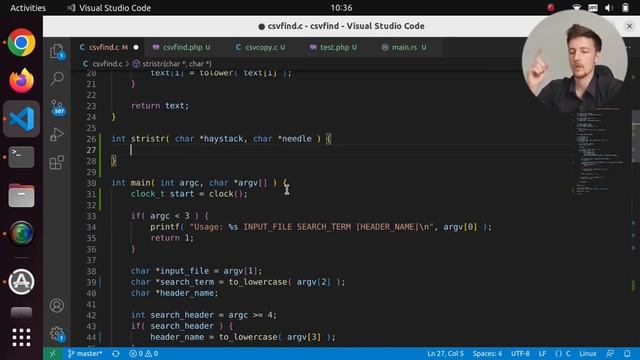Close the VS Code window

pyautogui.click(x=629, y=26)
